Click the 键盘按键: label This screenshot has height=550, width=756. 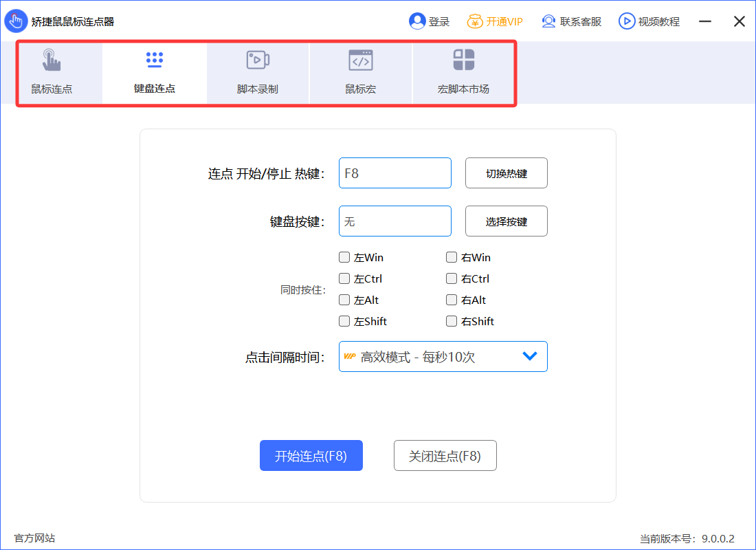[298, 221]
